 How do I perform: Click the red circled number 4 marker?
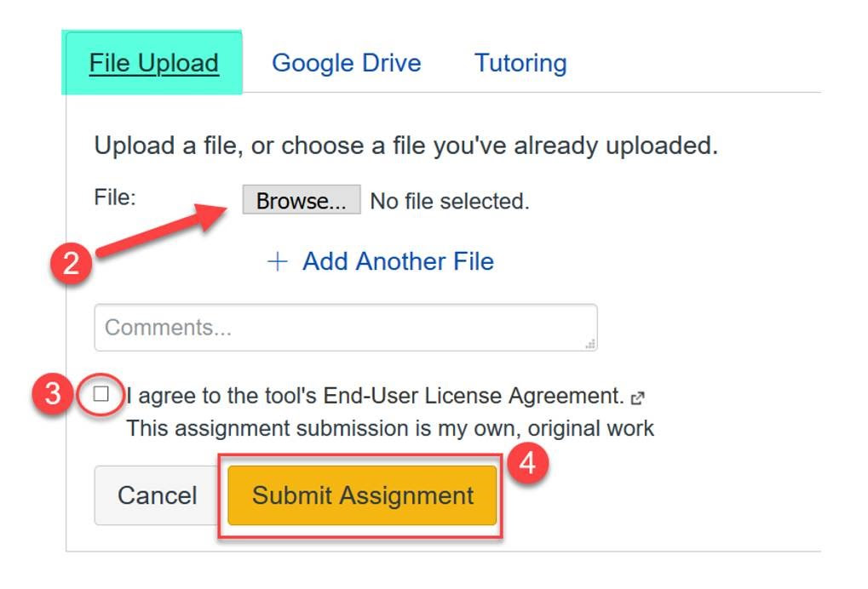(x=527, y=462)
